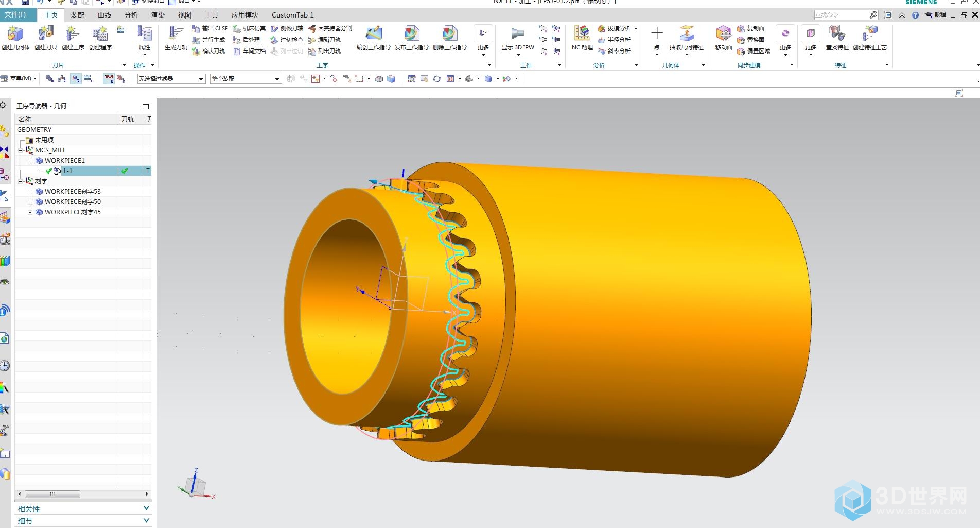The width and height of the screenshot is (980, 528).
Task: Open the 拔模分析 dropdown arrow
Action: pos(636,28)
